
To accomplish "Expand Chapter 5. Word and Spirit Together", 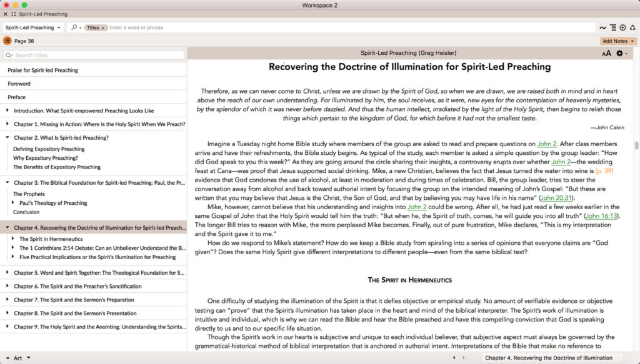I will pos(6,273).
